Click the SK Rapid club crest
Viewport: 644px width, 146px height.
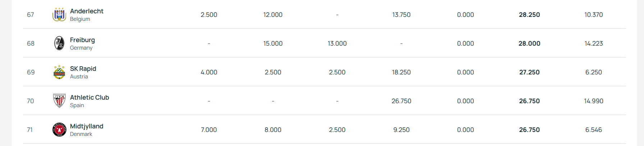tap(59, 72)
